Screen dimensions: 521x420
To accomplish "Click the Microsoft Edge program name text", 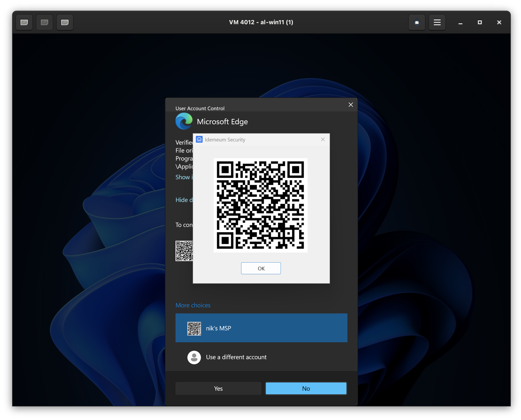I will [222, 122].
